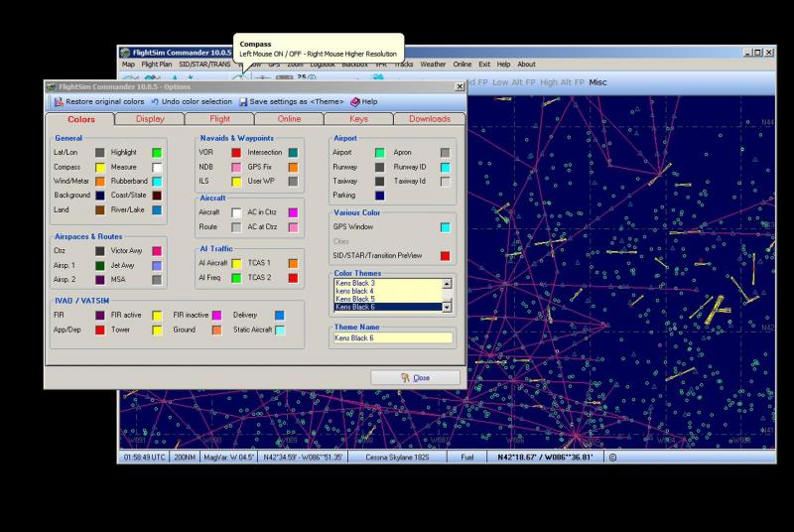
Task: Change the Background color swatch
Action: pos(100,196)
